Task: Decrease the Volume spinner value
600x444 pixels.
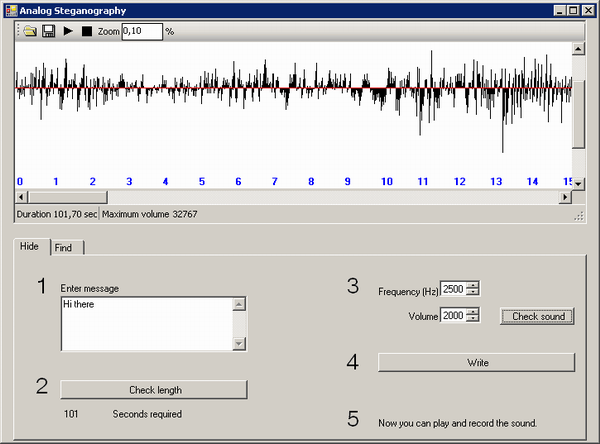Action: (x=473, y=318)
